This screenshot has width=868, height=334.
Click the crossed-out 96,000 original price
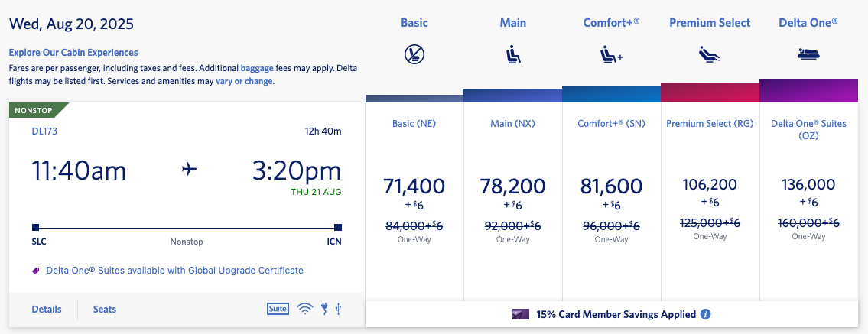[611, 225]
